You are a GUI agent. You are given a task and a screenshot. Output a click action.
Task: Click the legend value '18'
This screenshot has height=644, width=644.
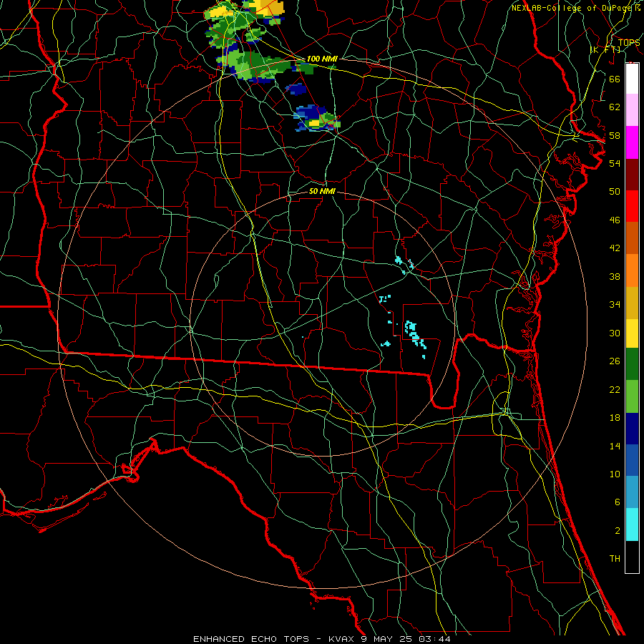pyautogui.click(x=615, y=418)
